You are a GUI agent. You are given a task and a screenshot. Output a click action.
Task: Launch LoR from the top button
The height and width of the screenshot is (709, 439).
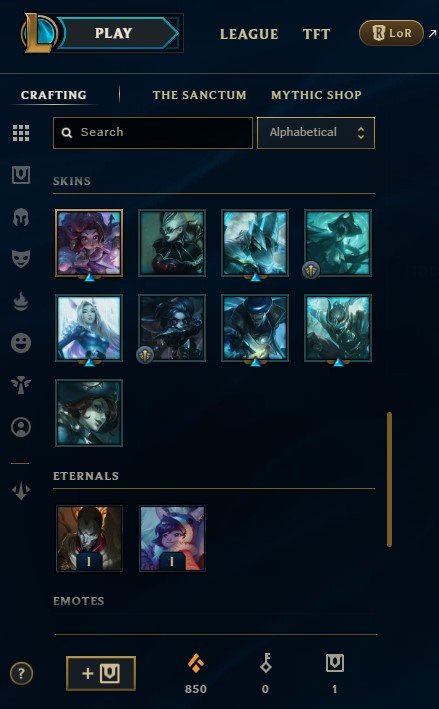391,33
